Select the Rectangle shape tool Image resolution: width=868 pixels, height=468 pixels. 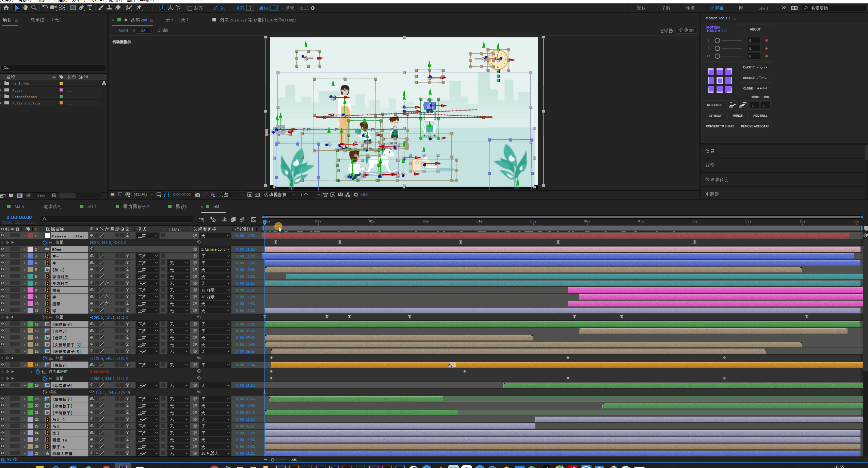point(73,7)
